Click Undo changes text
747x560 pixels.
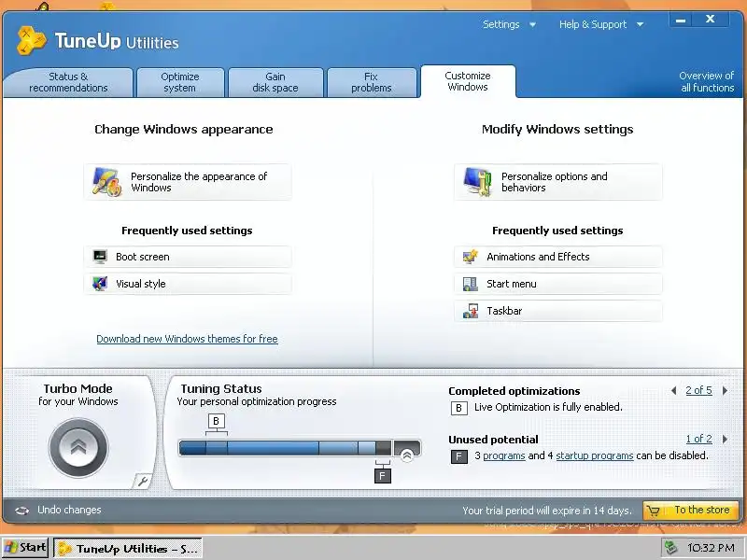pyautogui.click(x=69, y=510)
